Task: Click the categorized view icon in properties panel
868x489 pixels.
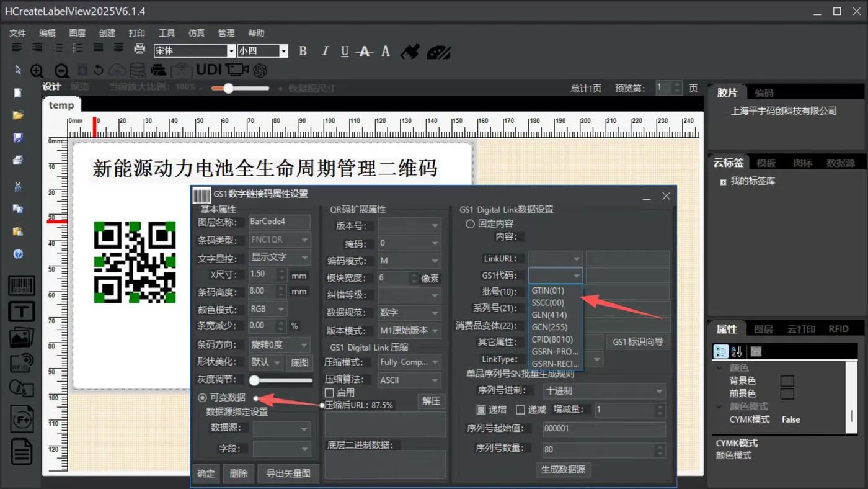Action: click(x=720, y=351)
